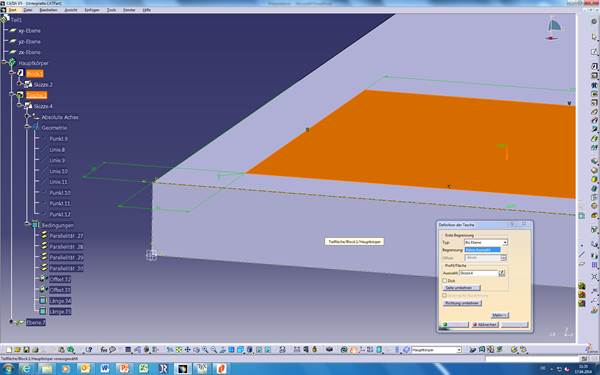The width and height of the screenshot is (600, 375).
Task: Open the Typ dropdown showing Bis Ebene
Action: pyautogui.click(x=486, y=243)
